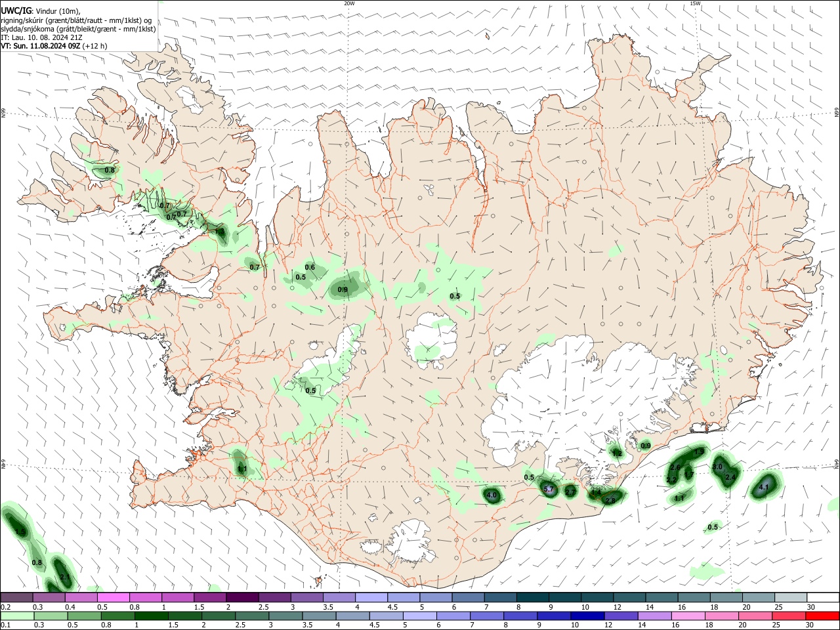Select lightest green rain swatch 0.1–0.3

click(x=17, y=616)
